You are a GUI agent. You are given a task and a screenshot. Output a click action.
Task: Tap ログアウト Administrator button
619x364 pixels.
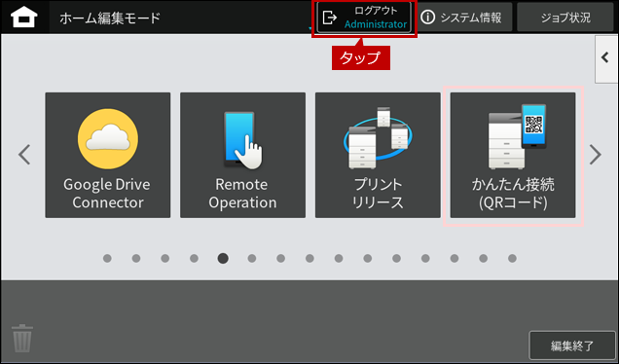pyautogui.click(x=364, y=18)
